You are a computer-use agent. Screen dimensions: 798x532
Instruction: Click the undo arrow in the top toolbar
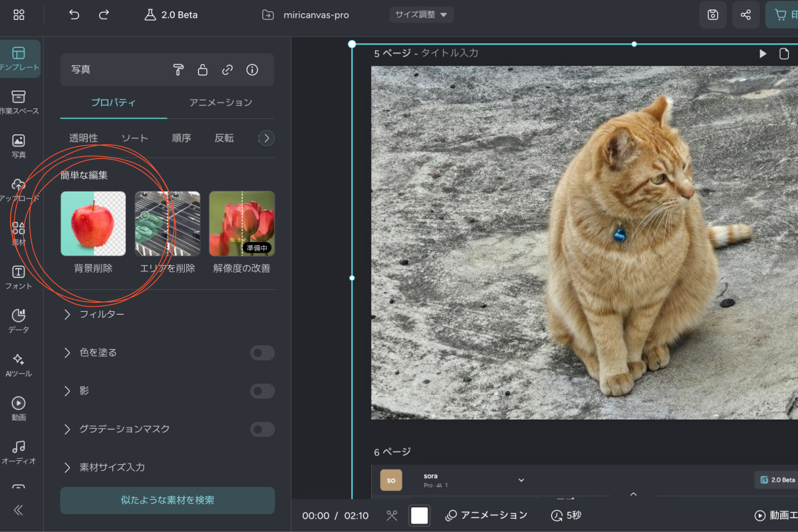tap(73, 15)
